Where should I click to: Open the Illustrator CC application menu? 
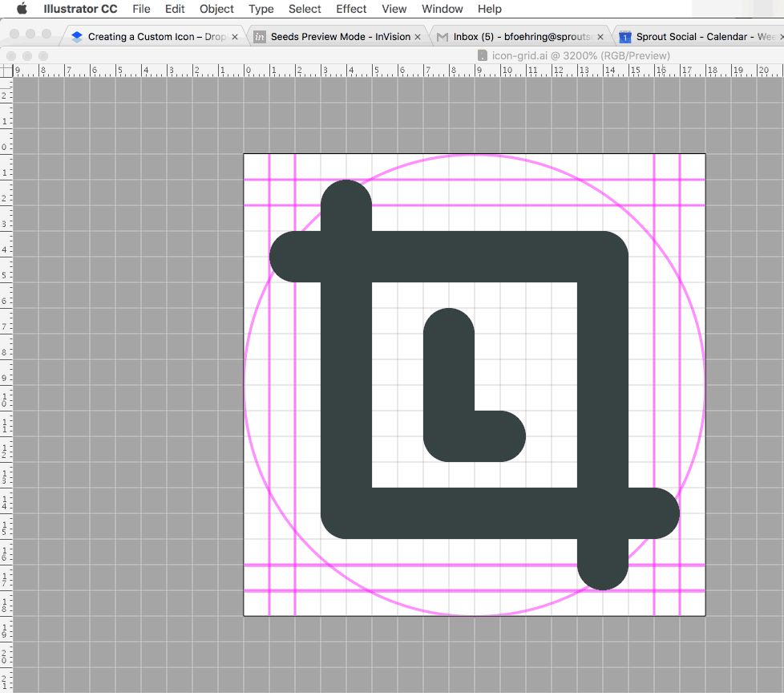click(x=80, y=9)
